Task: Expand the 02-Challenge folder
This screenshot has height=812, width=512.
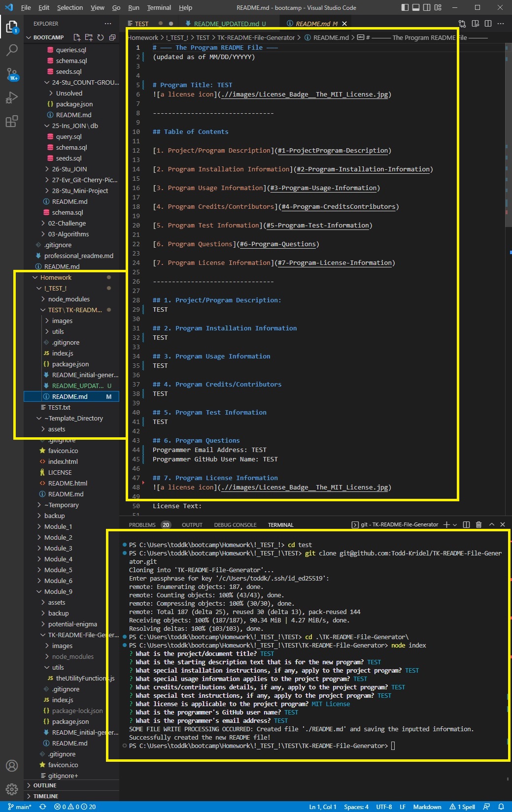Action: tap(71, 223)
